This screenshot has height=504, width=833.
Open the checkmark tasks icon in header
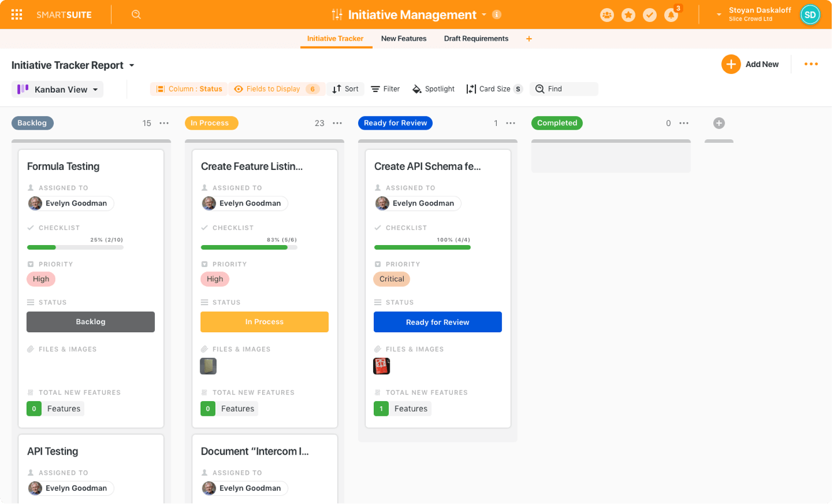point(650,14)
